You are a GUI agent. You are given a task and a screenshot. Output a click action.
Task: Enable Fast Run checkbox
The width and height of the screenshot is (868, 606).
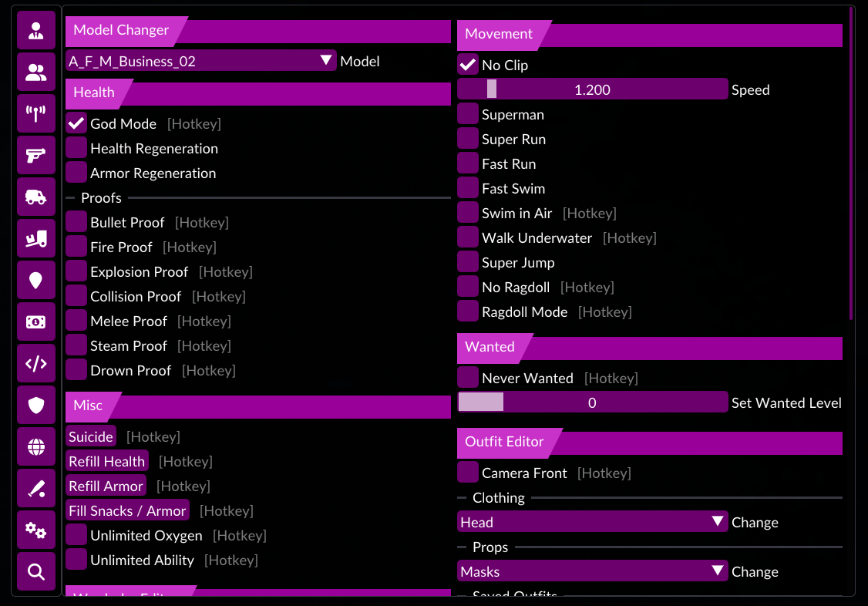pyautogui.click(x=468, y=163)
